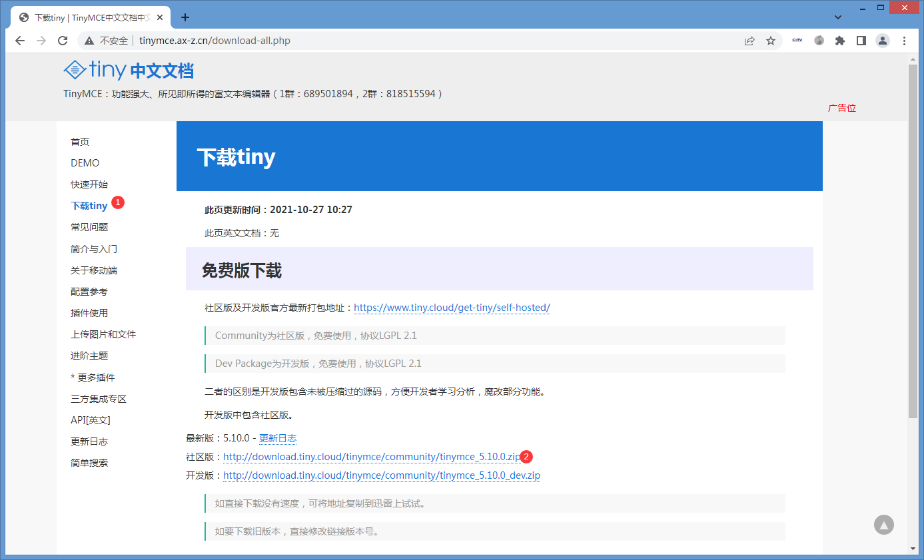Click the Community为社区版 note

(x=495, y=336)
